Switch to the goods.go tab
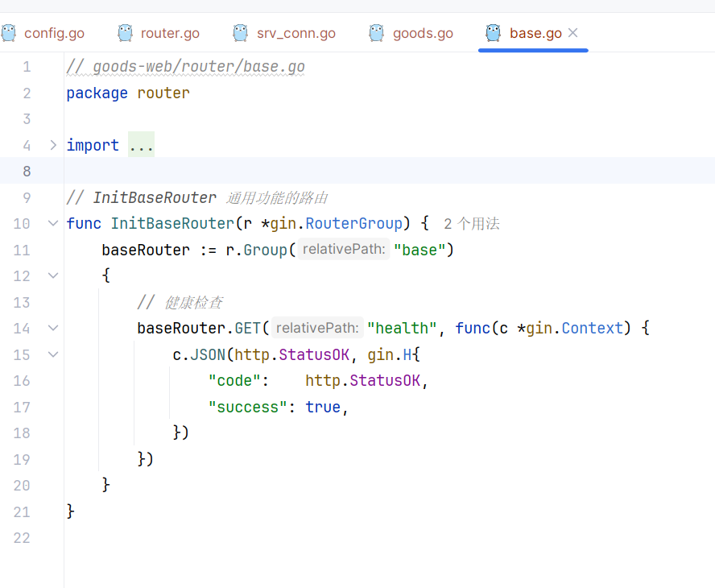This screenshot has width=715, height=588. (423, 33)
